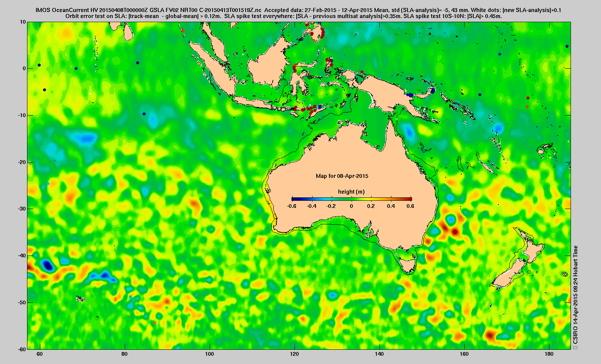Screen dimensions: 601x364
Task: Click the sea-level height colorbar gradient
Action: (x=352, y=199)
